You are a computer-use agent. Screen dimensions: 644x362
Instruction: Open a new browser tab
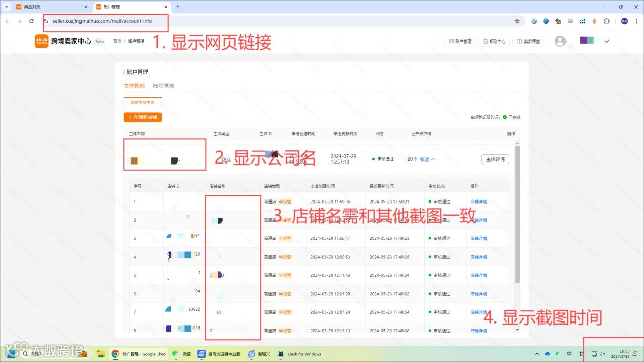pyautogui.click(x=177, y=7)
